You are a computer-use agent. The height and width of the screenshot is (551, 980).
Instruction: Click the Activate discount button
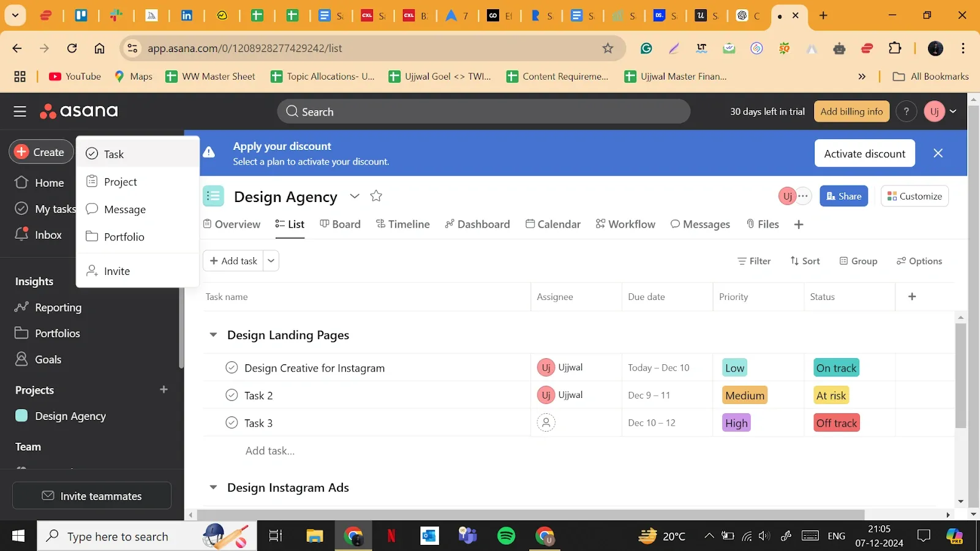pyautogui.click(x=864, y=154)
